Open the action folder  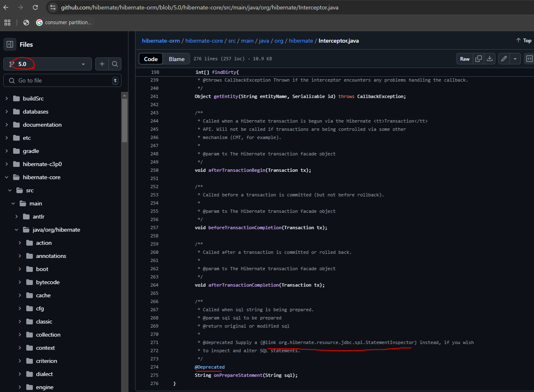coord(44,243)
